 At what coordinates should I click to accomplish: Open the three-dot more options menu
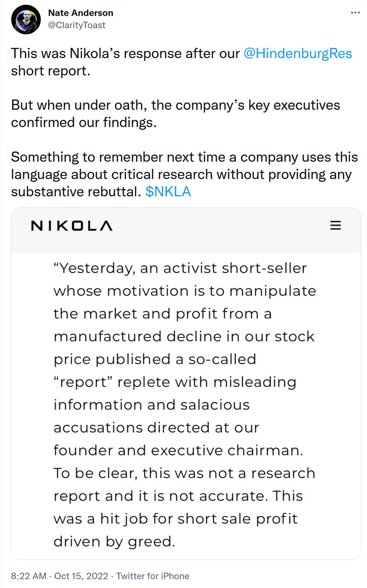(x=355, y=13)
